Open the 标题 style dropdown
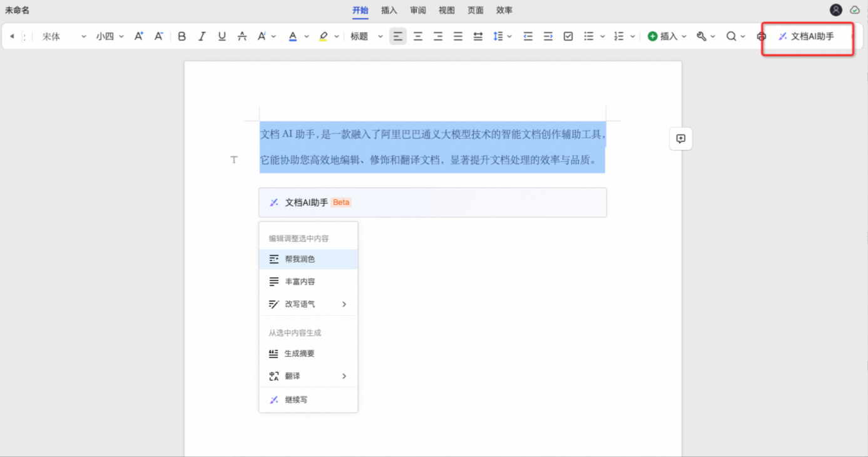Image resolution: width=868 pixels, height=457 pixels. point(367,36)
